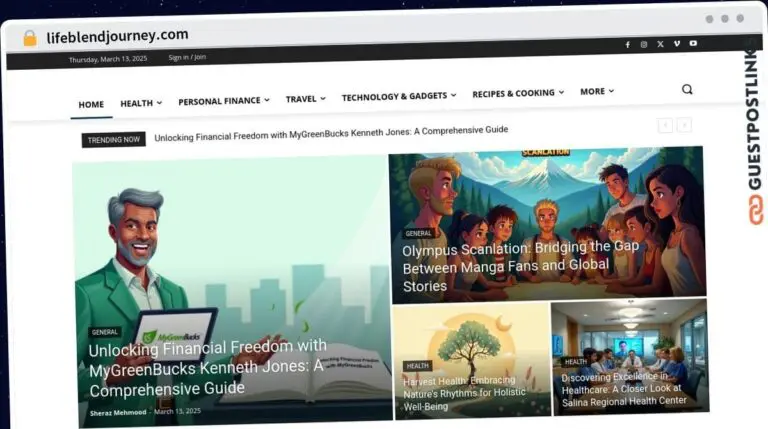Show previous trending story arrow
Viewport: 768px width, 429px height.
pyautogui.click(x=665, y=126)
